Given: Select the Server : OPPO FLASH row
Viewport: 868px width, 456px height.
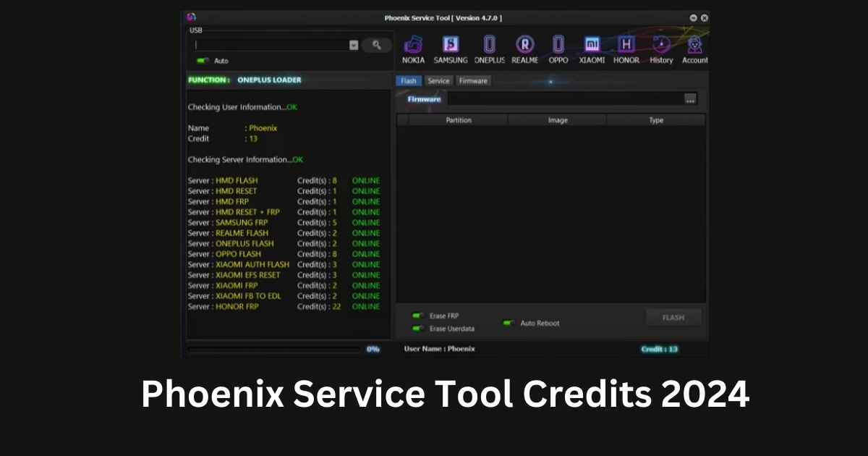Looking at the screenshot, I should click(x=284, y=254).
